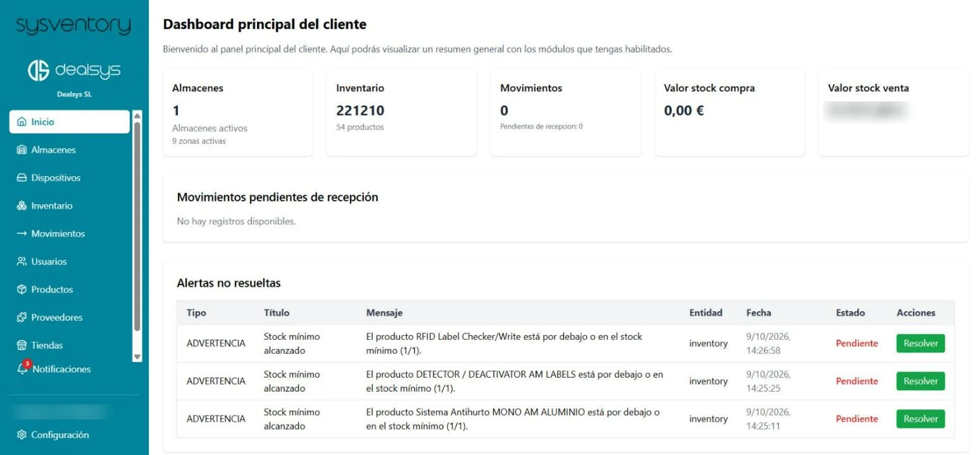Click the sidebar scrollbar down arrow
Image resolution: width=980 pixels, height=455 pixels.
[x=137, y=357]
